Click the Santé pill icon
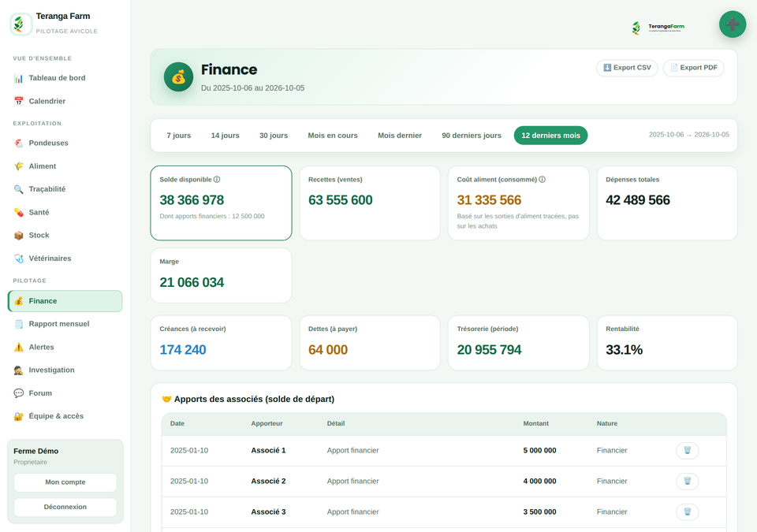 tap(18, 212)
